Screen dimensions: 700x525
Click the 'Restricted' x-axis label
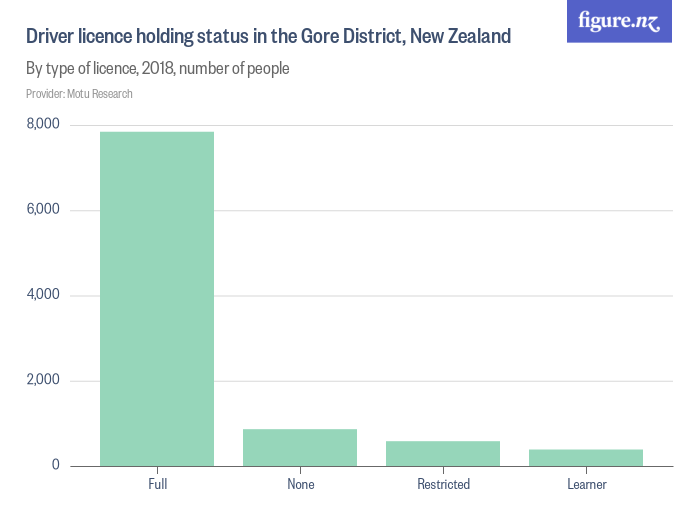443,484
